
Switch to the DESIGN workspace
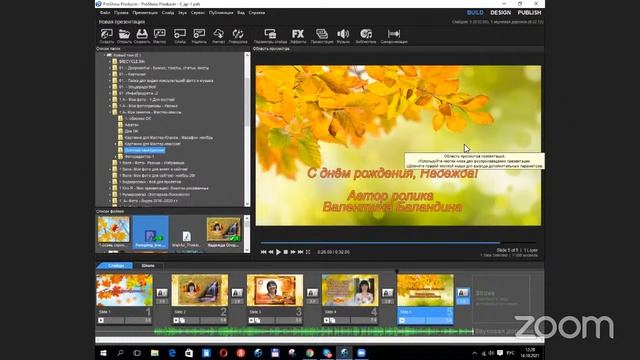[x=500, y=13]
